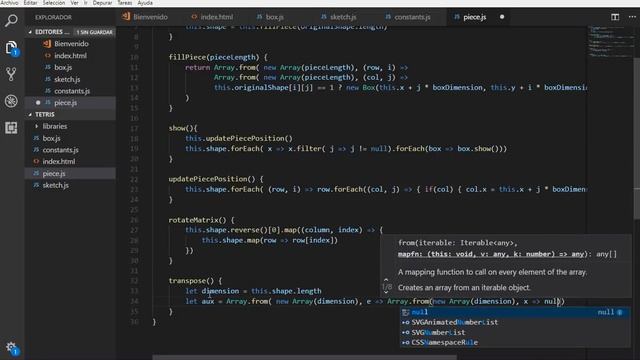This screenshot has height=360, width=640.
Task: Click the 1 SIN GUARDAR badge
Action: pyautogui.click(x=94, y=32)
